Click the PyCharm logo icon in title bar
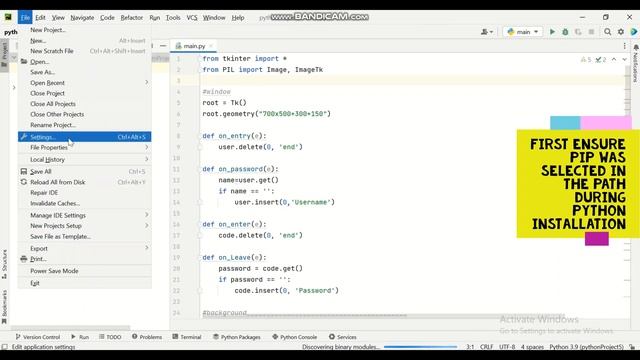 click(x=8, y=17)
